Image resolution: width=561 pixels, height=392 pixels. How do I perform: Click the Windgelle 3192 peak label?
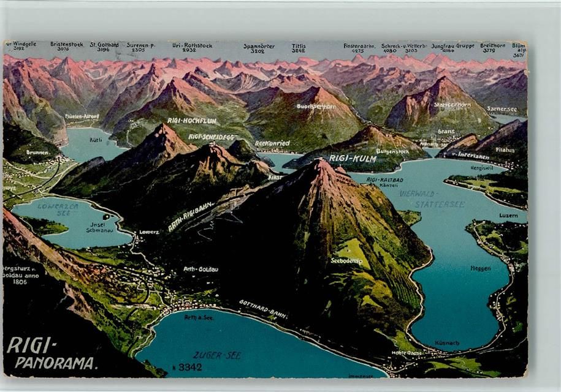[20, 45]
